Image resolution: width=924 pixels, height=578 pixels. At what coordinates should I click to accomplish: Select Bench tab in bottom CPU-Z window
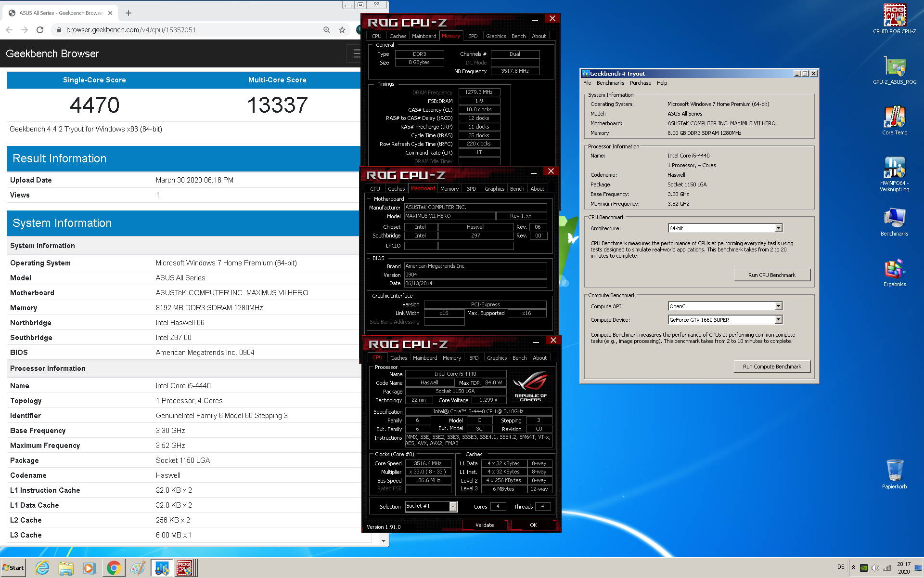pos(519,358)
